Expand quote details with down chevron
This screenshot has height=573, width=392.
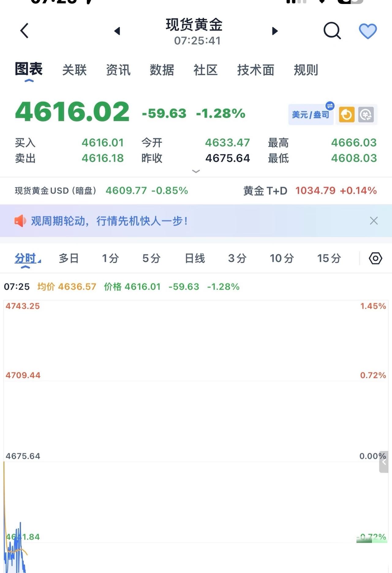pos(196,171)
